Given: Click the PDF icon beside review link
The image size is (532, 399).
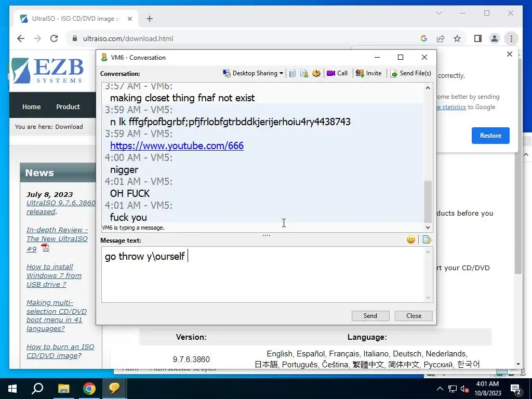Looking at the screenshot, I should [46, 248].
